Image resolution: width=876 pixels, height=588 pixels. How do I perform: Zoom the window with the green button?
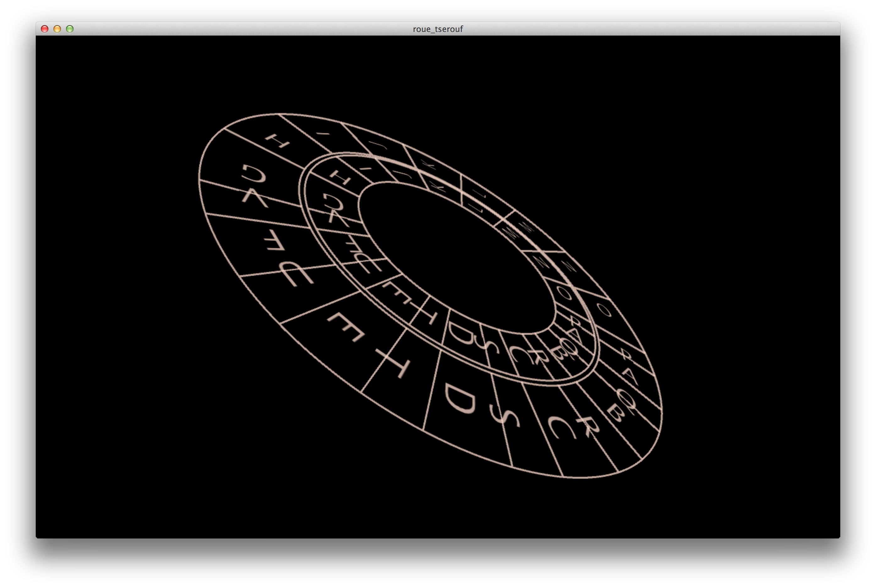(x=70, y=29)
